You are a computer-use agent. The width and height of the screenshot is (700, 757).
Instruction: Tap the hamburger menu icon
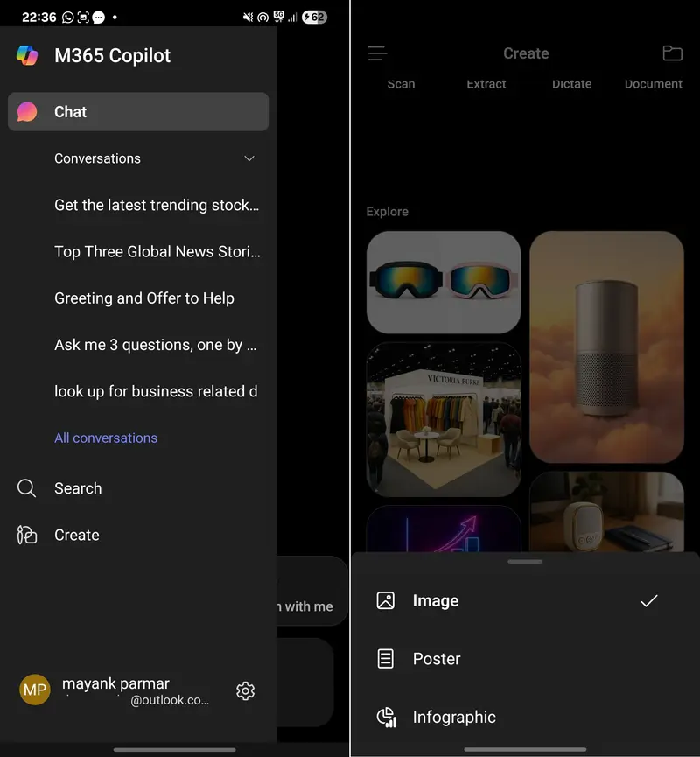pyautogui.click(x=377, y=53)
